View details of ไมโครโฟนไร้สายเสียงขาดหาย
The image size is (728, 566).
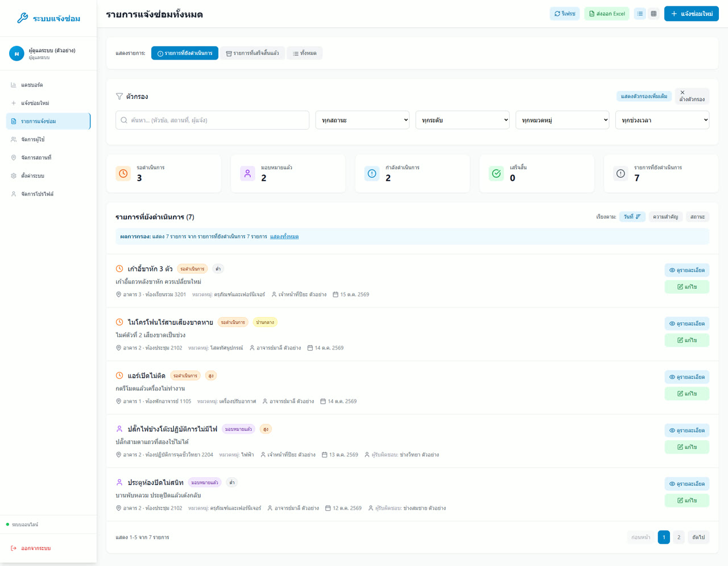[x=687, y=323]
